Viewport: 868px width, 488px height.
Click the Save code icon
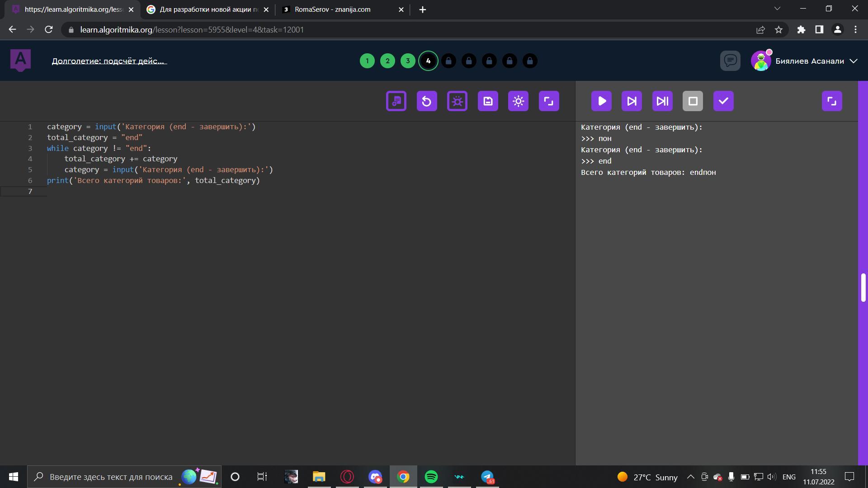point(488,101)
